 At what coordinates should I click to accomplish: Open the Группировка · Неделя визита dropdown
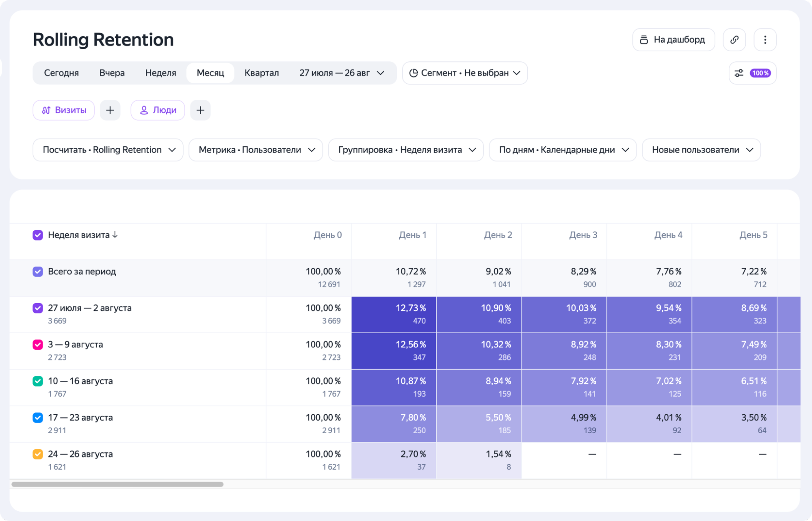click(406, 150)
